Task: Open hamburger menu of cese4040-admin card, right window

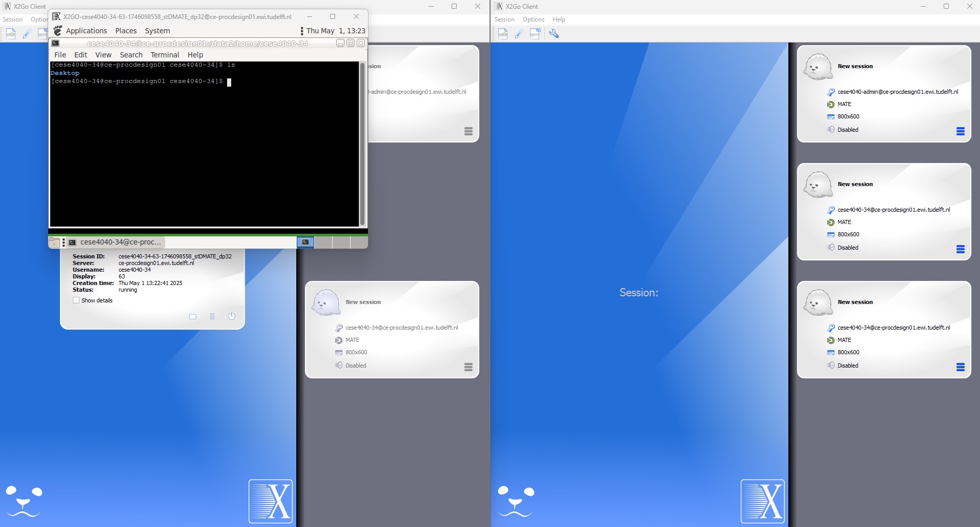Action: (961, 131)
